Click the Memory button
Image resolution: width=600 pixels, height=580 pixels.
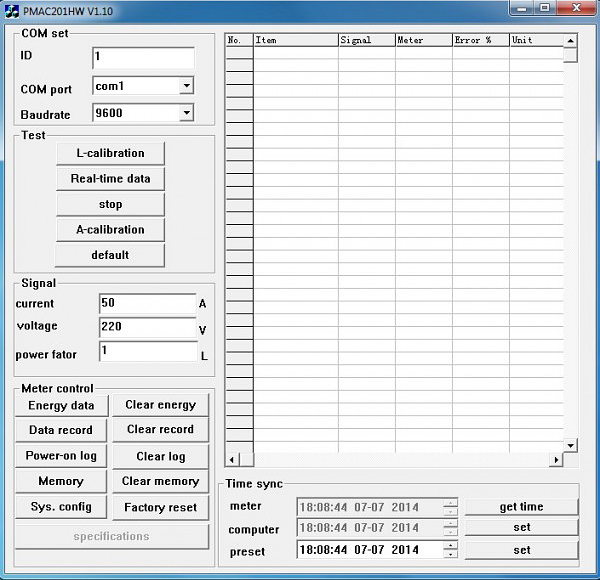point(61,481)
